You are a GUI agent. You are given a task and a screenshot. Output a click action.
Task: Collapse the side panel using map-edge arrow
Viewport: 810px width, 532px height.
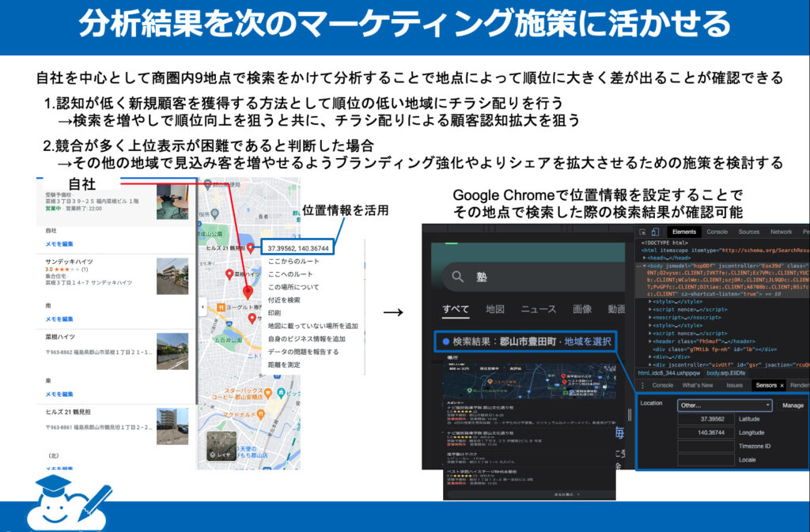[x=201, y=308]
